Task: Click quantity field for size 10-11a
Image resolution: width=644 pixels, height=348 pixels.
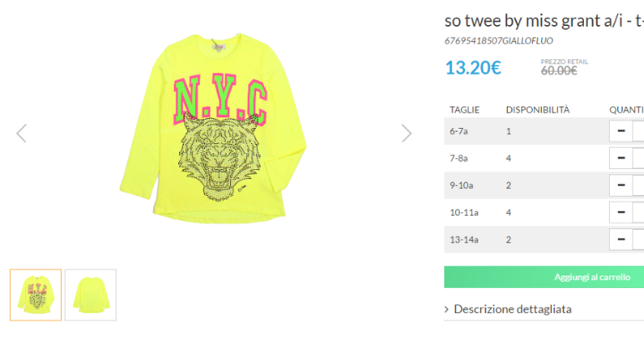Action: click(x=639, y=212)
